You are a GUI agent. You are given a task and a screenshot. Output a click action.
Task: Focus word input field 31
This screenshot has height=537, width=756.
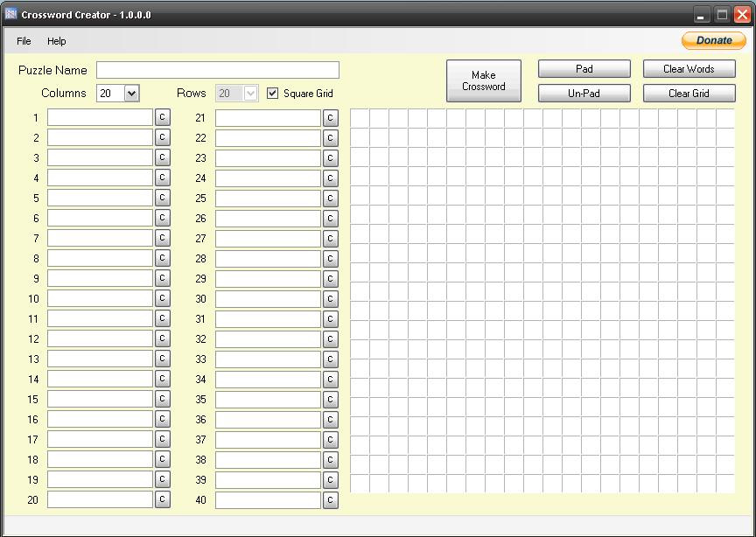pos(268,318)
